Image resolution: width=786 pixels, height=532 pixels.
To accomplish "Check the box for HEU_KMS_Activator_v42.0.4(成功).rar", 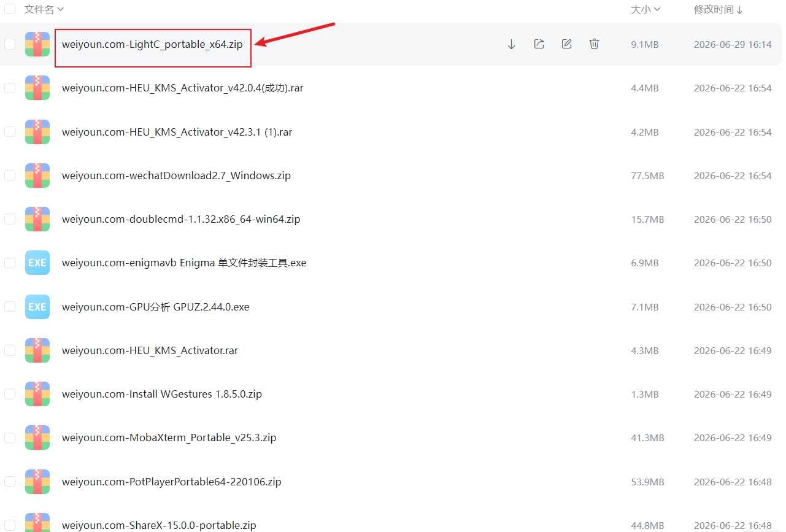I will click(10, 88).
